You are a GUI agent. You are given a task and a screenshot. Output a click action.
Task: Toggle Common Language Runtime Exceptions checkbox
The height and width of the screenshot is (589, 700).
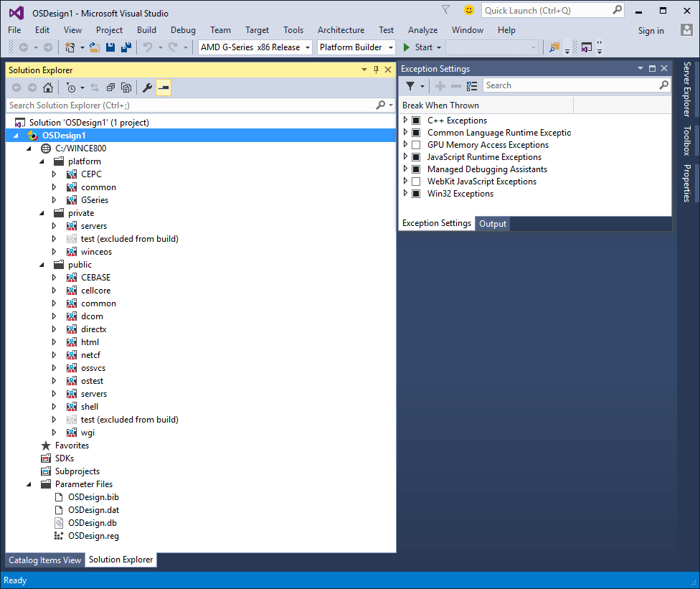pos(416,133)
